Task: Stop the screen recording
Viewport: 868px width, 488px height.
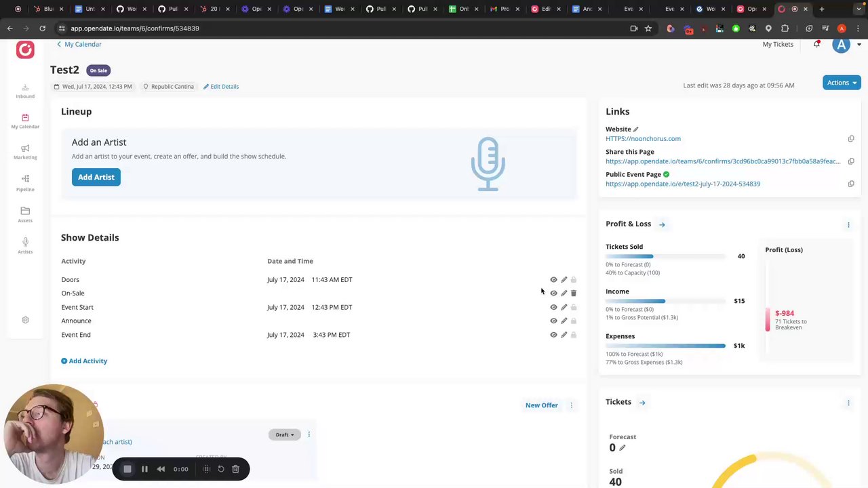Action: click(x=127, y=469)
